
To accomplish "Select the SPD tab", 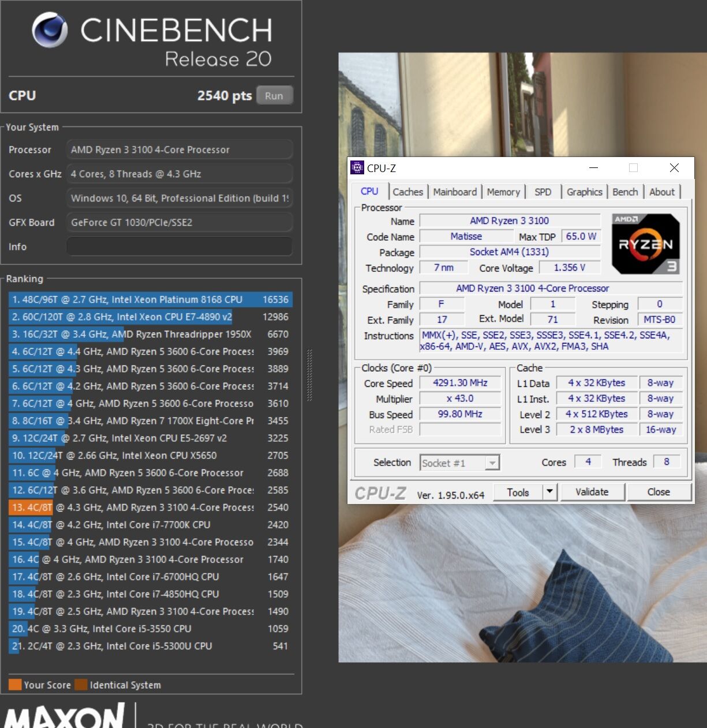I will [543, 192].
